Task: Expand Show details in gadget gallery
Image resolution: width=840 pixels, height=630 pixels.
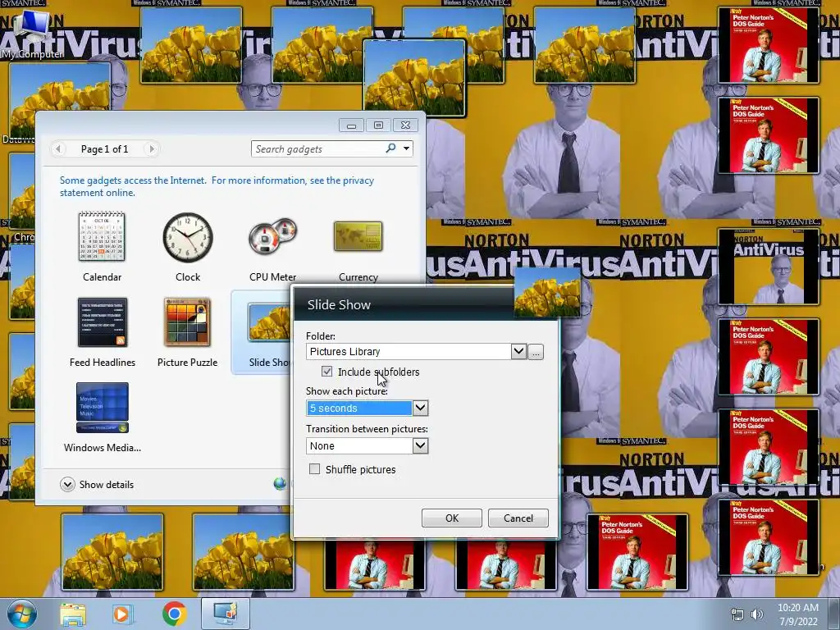Action: [x=97, y=484]
